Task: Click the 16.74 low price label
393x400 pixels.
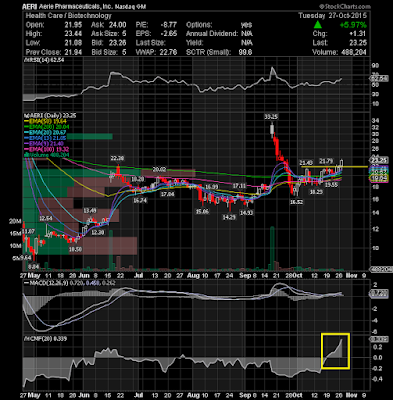Action: click(x=140, y=200)
